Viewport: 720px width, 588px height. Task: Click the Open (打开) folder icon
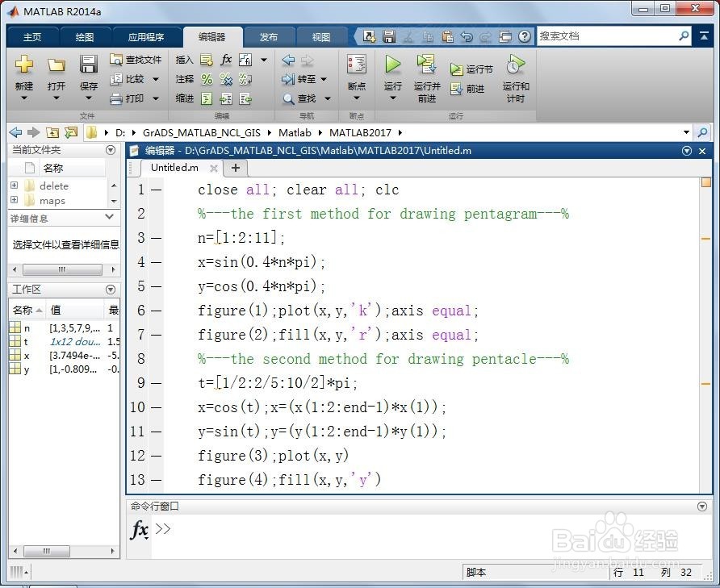point(57,65)
